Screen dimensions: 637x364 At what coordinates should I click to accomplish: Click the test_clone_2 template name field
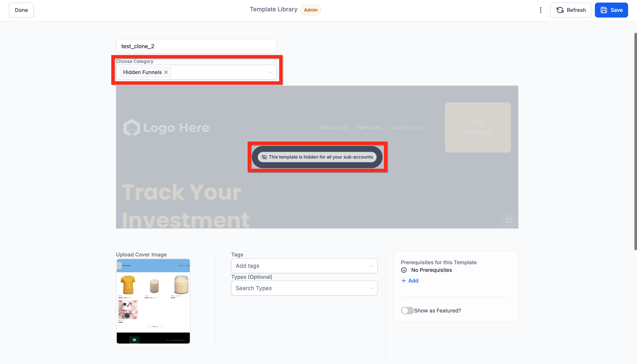coord(196,46)
